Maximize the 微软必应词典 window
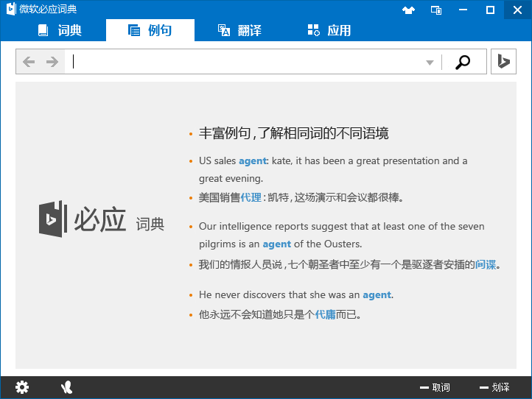Image resolution: width=532 pixels, height=399 pixels. [490, 10]
